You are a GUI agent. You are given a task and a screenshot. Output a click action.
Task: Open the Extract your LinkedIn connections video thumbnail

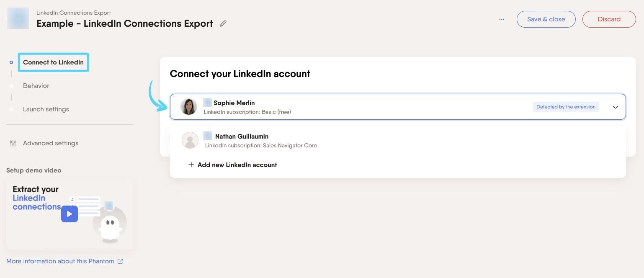pyautogui.click(x=70, y=214)
